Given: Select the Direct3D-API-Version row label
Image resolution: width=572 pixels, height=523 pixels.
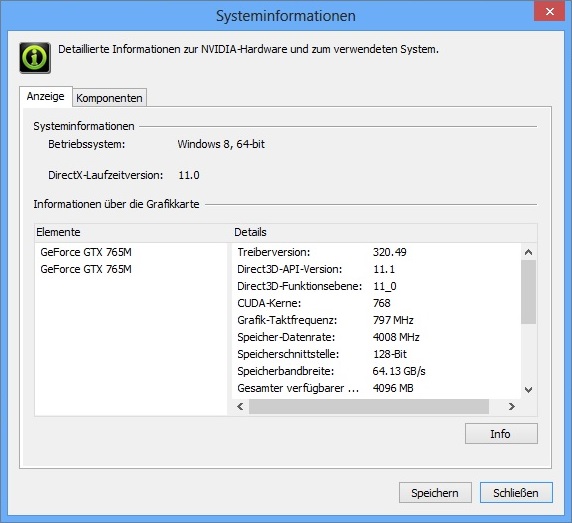Looking at the screenshot, I should (x=290, y=269).
